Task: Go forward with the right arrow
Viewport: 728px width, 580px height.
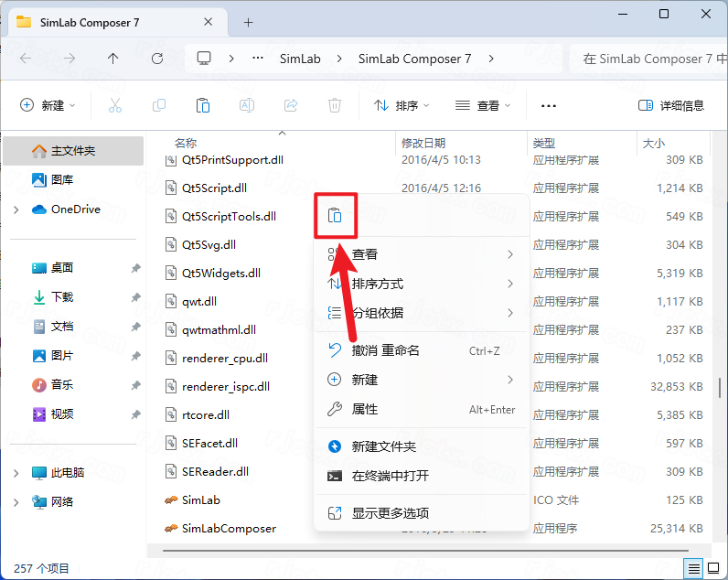Action: coord(70,59)
